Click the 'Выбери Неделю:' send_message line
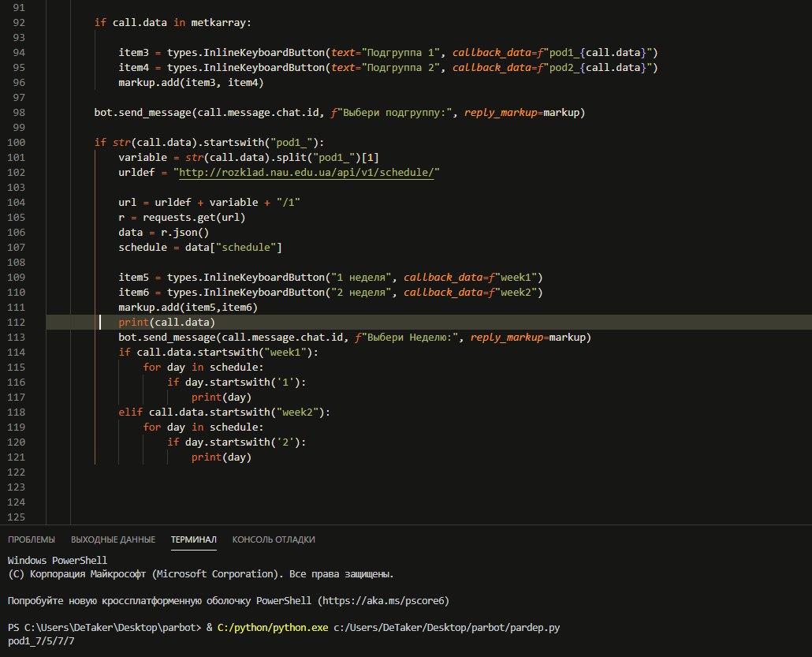 (355, 338)
